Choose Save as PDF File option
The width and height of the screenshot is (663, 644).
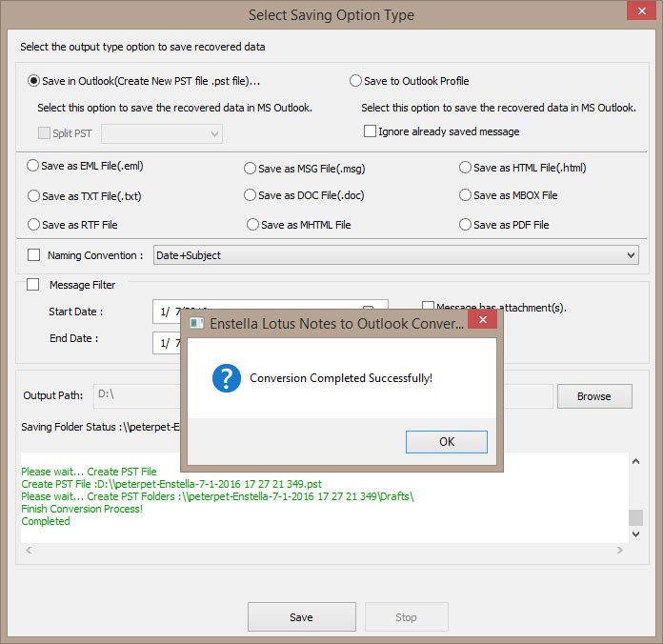click(x=465, y=225)
